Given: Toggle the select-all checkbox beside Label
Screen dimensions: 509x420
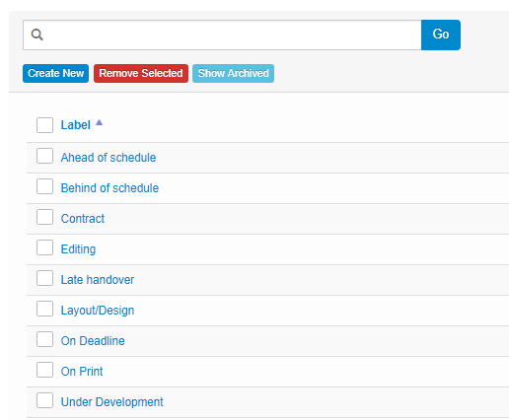Looking at the screenshot, I should [x=44, y=125].
